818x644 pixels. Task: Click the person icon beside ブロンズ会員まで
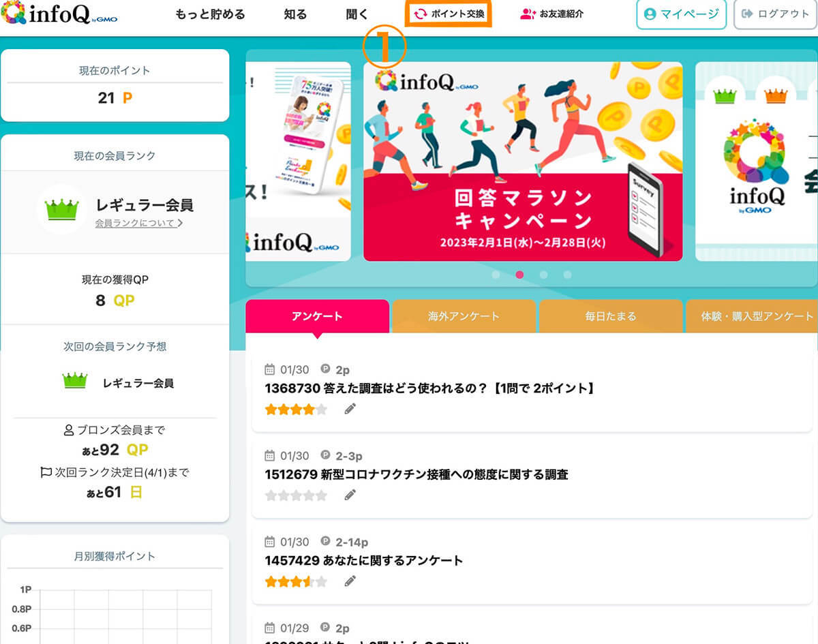(x=68, y=430)
